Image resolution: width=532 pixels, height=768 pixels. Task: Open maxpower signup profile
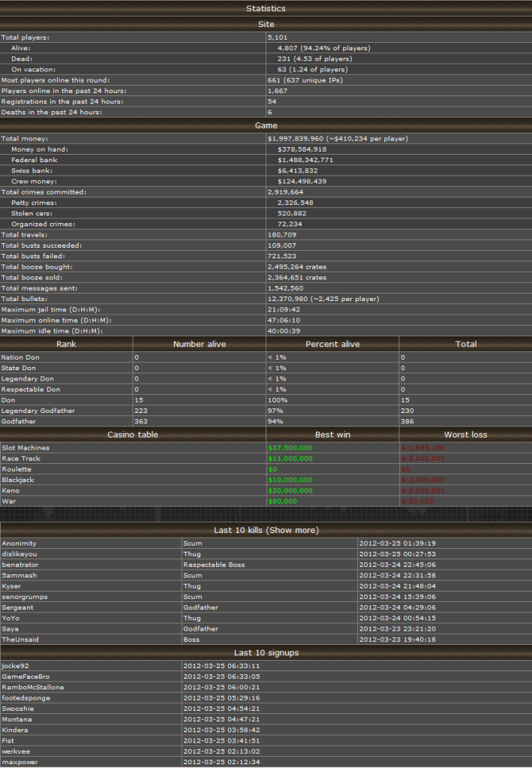(x=20, y=762)
